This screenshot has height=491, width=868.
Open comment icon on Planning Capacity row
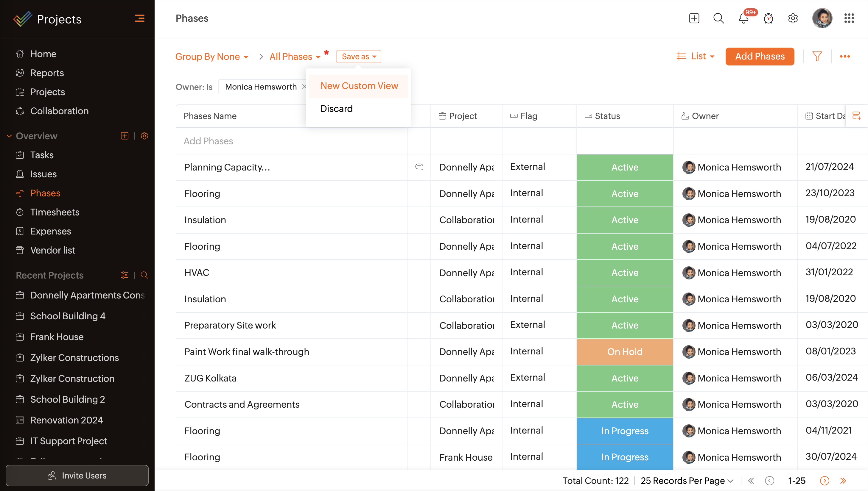point(419,167)
